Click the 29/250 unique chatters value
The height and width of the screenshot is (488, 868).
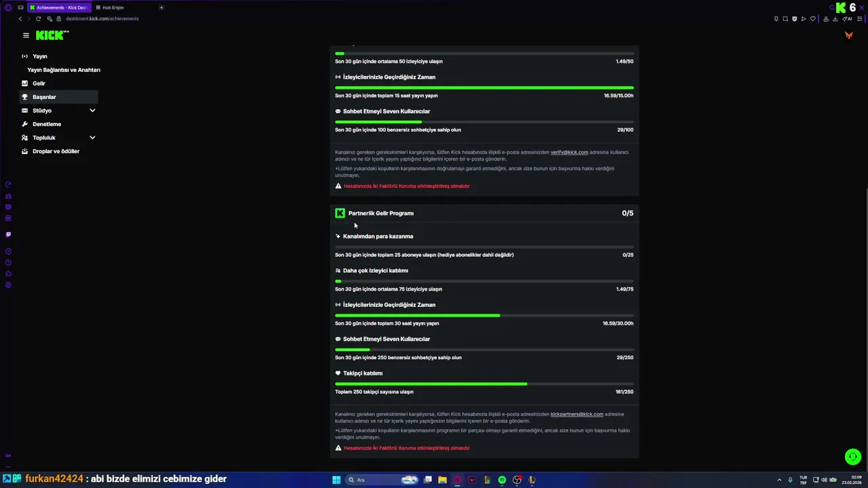[x=625, y=358]
